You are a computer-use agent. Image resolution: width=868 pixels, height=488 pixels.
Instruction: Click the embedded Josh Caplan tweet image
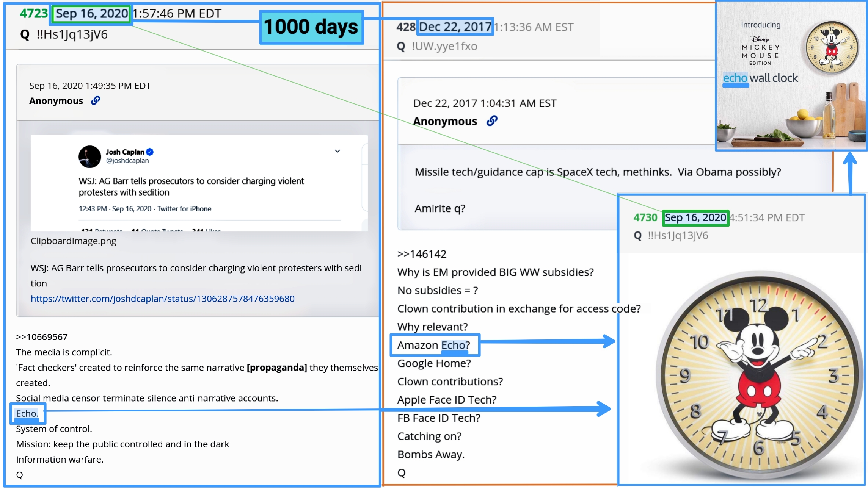coord(199,183)
